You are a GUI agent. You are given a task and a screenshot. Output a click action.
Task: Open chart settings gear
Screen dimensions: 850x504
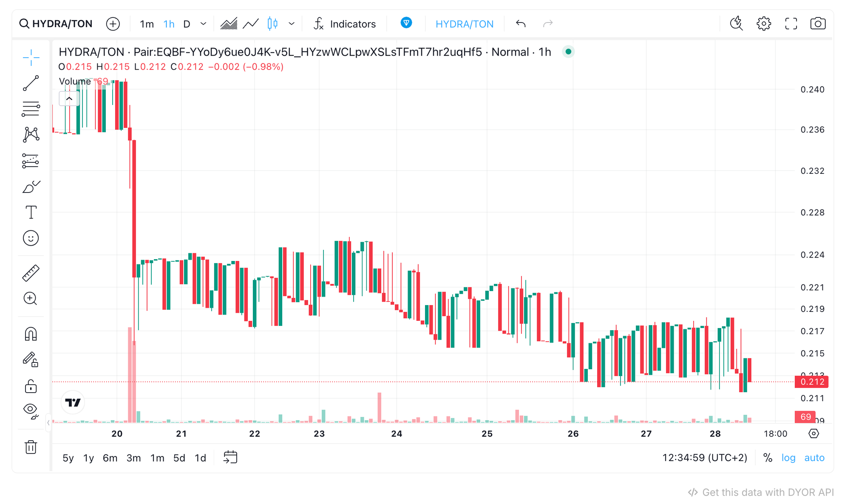(x=764, y=23)
